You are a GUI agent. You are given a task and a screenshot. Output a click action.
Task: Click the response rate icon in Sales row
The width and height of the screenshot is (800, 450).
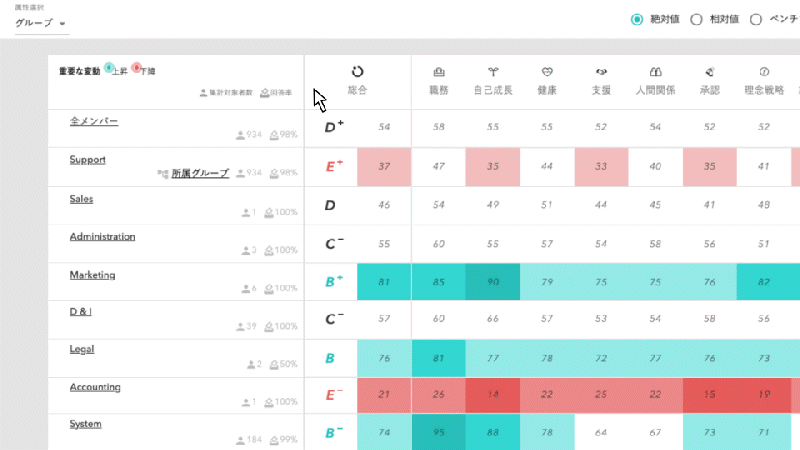tap(269, 213)
